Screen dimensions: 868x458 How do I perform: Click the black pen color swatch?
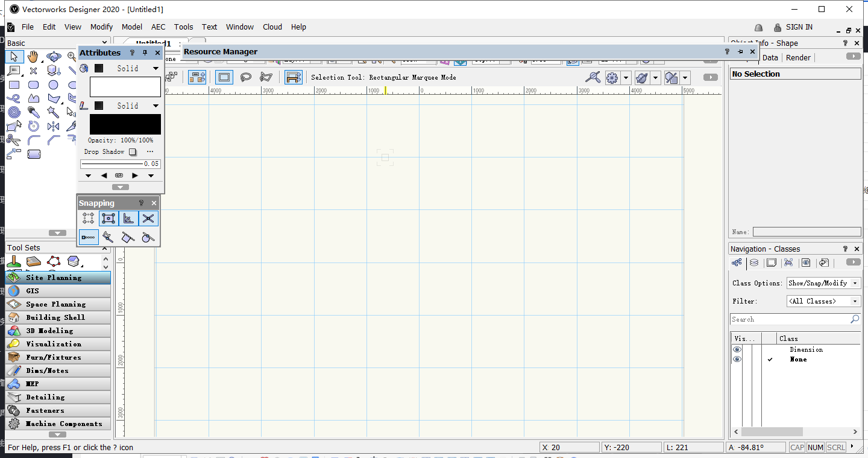[x=125, y=124]
